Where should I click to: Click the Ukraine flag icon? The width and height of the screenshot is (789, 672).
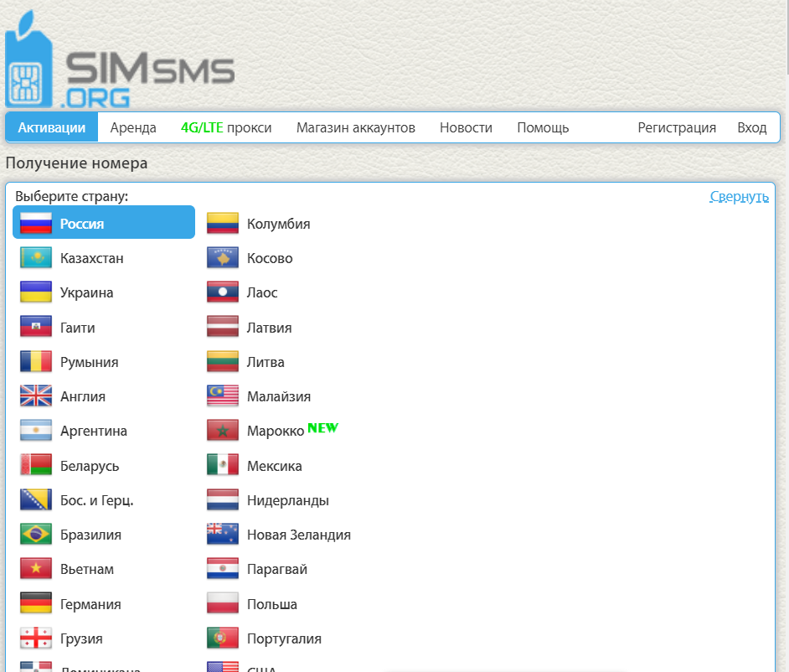tap(36, 292)
